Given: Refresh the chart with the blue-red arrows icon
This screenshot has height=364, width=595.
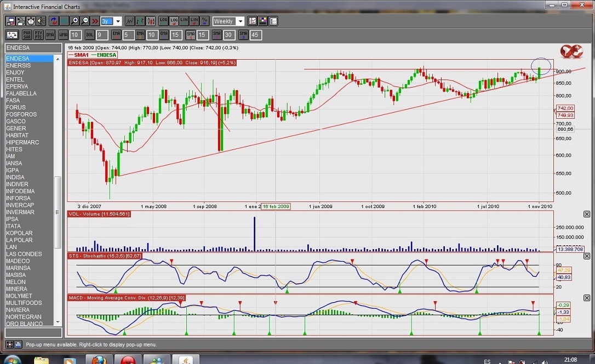Looking at the screenshot, I should [54, 21].
